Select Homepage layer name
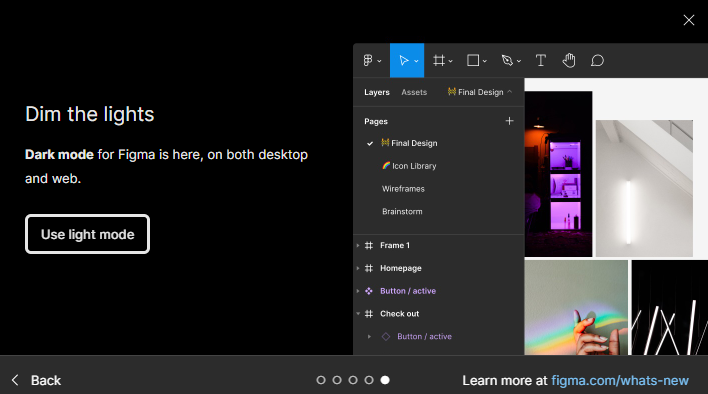The width and height of the screenshot is (708, 394). tap(401, 268)
